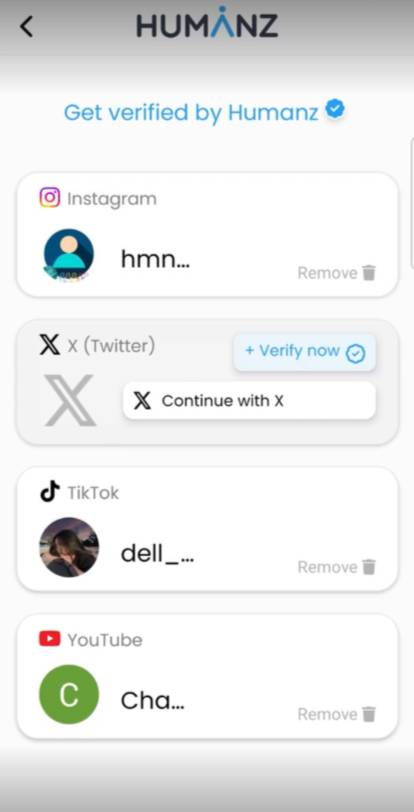The width and height of the screenshot is (414, 812).
Task: Tap the green YouTube channel avatar
Action: coord(69,694)
